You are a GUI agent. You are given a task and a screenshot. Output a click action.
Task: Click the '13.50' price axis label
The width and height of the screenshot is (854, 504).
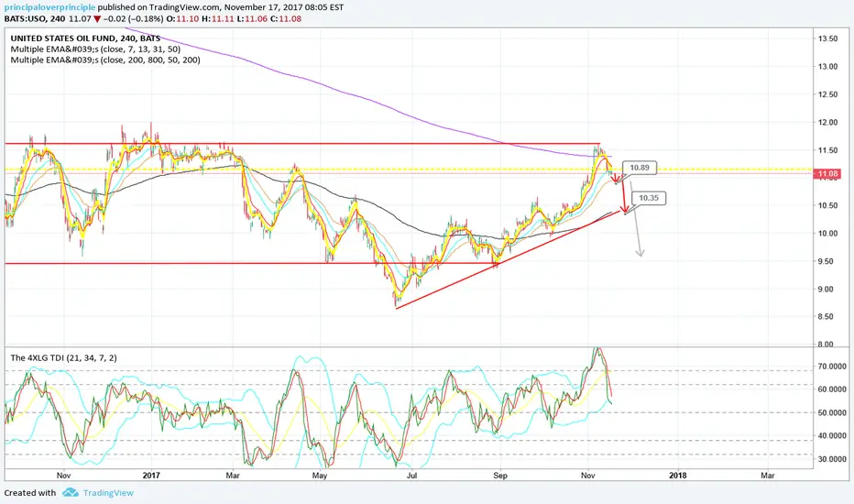tap(827, 38)
